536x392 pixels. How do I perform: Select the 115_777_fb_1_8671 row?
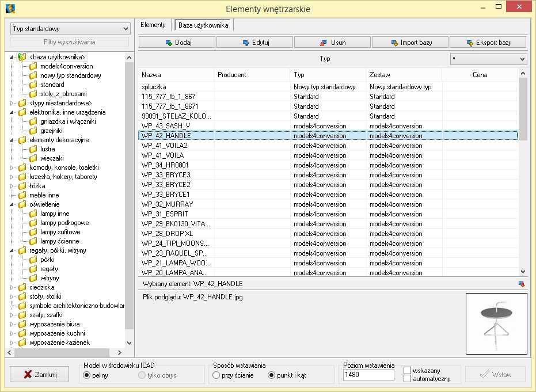[328, 106]
